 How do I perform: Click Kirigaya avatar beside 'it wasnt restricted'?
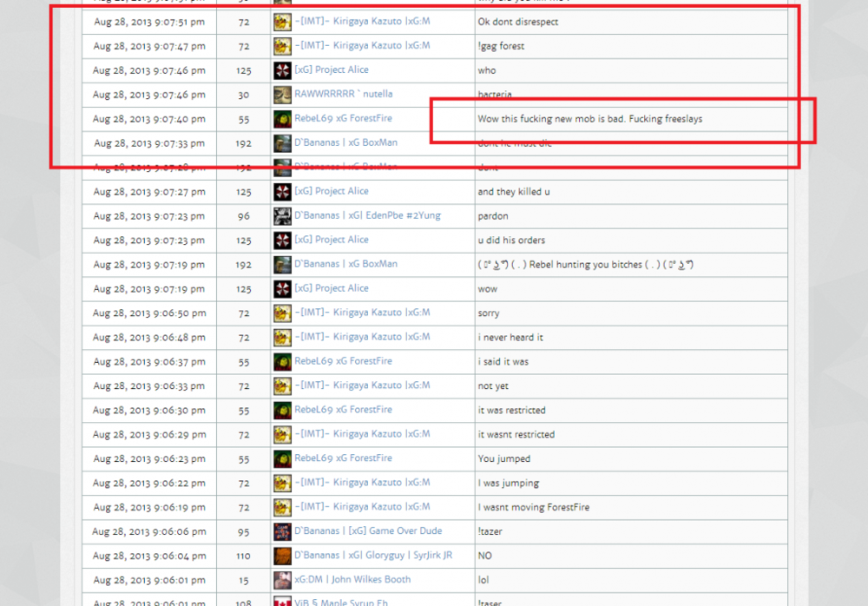[282, 435]
